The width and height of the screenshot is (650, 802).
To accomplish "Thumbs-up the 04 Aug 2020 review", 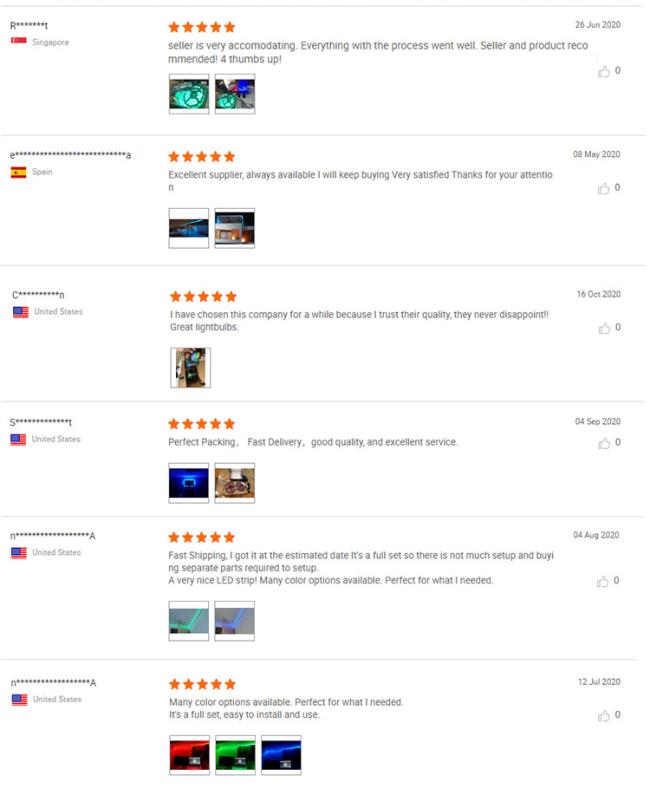I will (x=602, y=581).
